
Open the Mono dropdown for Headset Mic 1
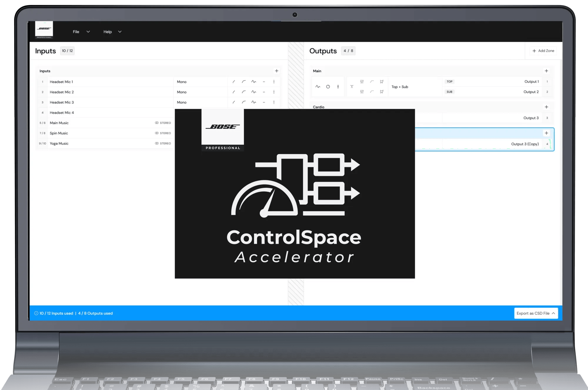(x=201, y=82)
